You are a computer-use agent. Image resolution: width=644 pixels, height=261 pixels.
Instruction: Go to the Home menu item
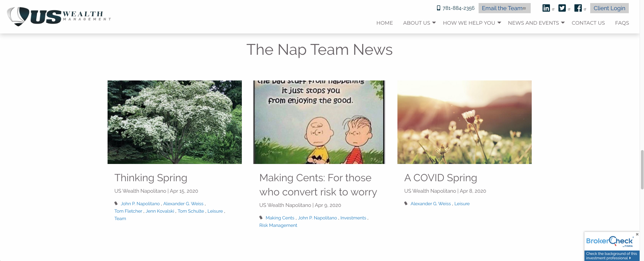point(385,23)
